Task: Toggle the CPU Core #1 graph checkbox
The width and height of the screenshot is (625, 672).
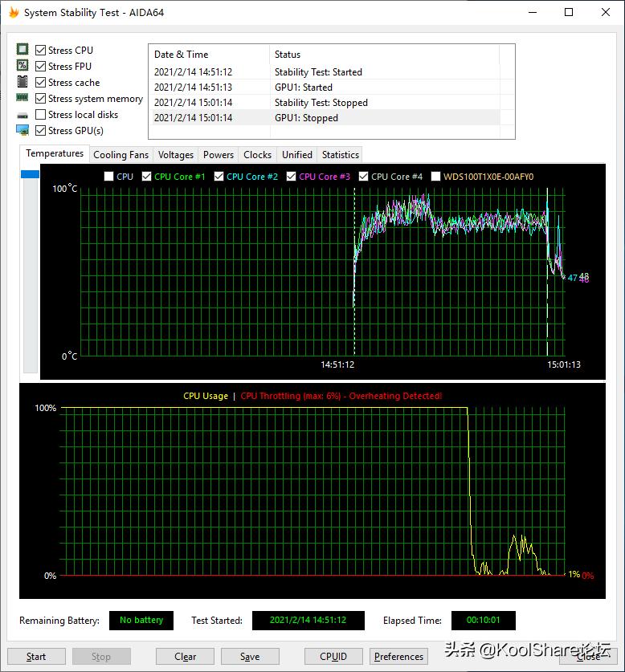Action: (x=146, y=177)
